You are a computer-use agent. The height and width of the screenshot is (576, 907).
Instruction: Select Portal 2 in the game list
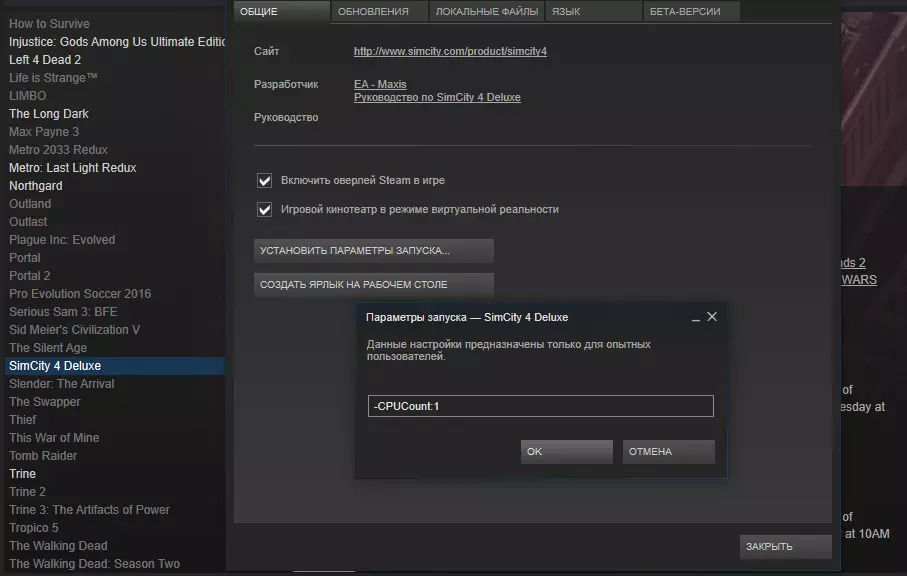tap(30, 275)
